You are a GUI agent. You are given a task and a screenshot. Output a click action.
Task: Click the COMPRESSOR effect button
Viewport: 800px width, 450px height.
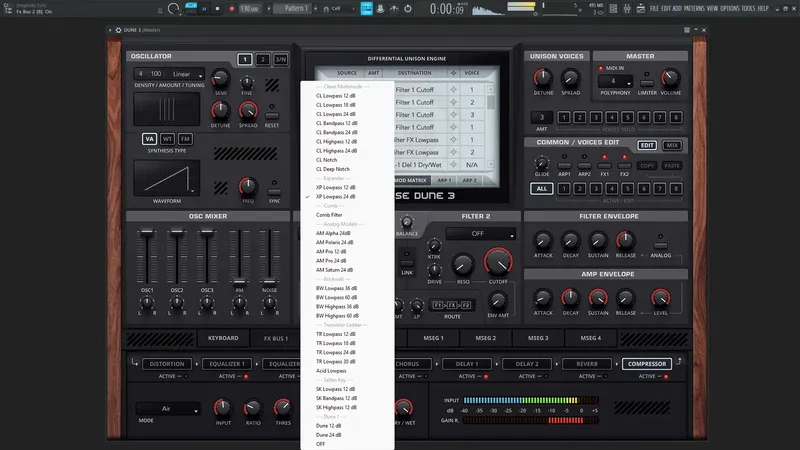646,364
